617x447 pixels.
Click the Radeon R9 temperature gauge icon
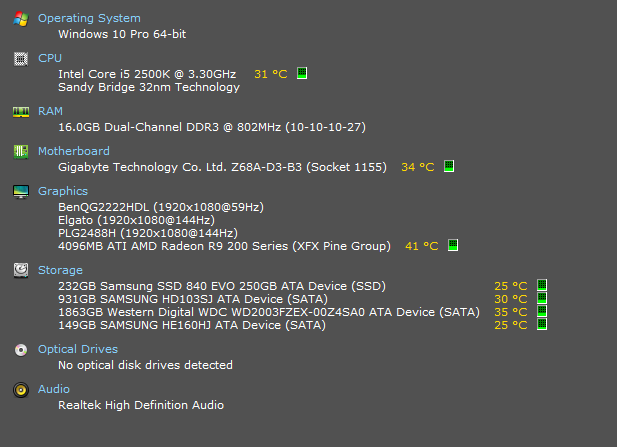tap(453, 245)
